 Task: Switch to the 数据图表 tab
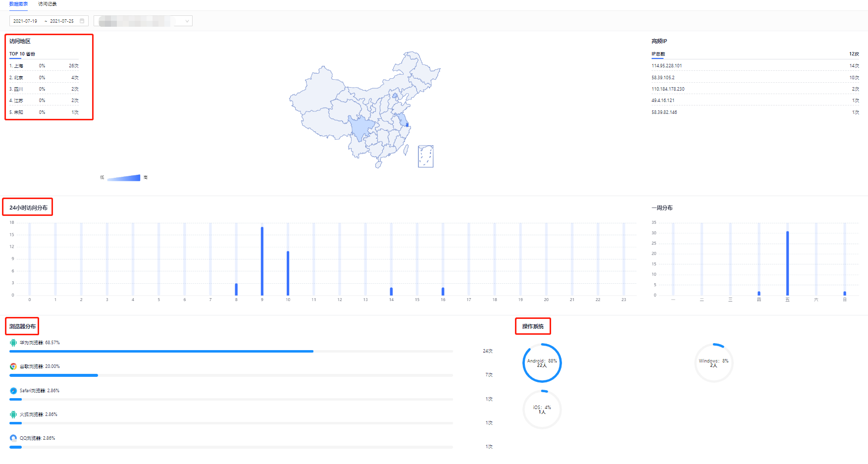point(18,4)
